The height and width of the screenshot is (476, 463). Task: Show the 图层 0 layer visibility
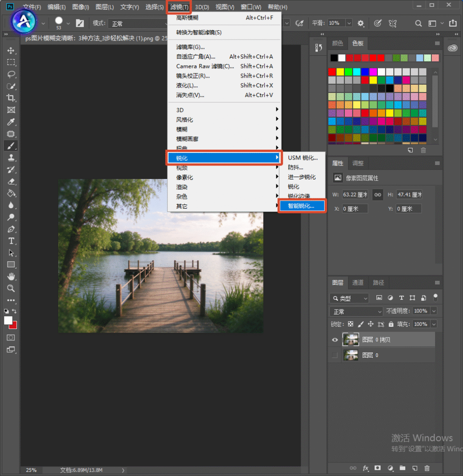pos(335,355)
